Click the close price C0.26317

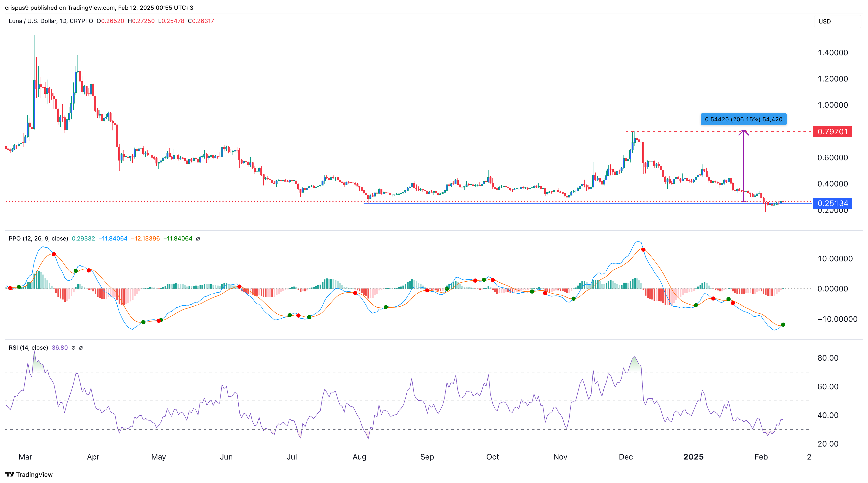pos(201,21)
